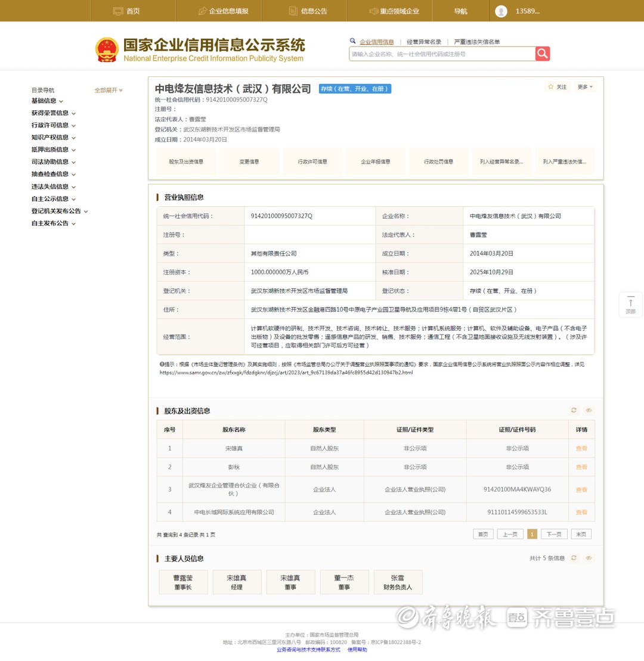The height and width of the screenshot is (661, 644).
Task: Open the 张雪 财务负责人 personnel card
Action: click(x=398, y=582)
